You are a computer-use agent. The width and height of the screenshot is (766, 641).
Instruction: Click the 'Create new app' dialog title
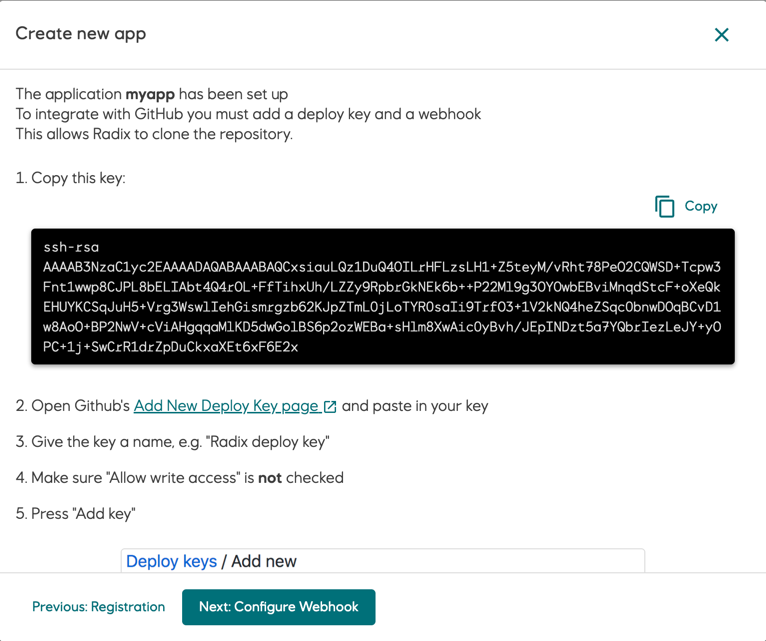point(81,34)
